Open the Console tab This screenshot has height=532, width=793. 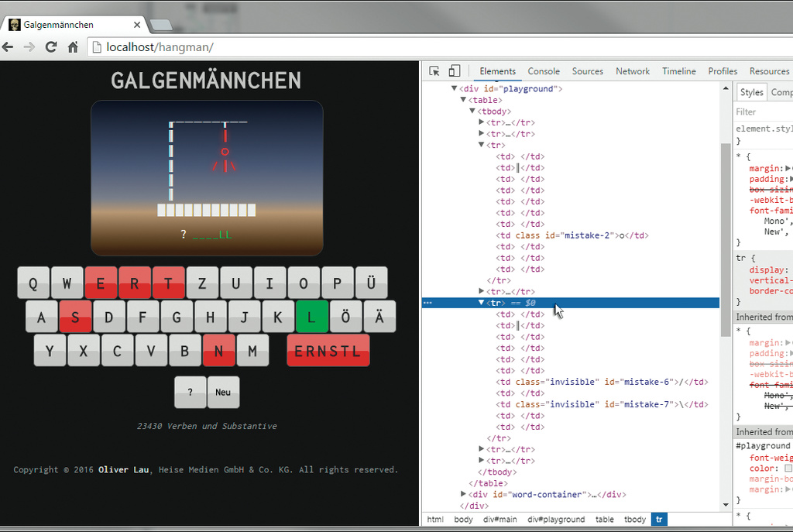pos(544,71)
